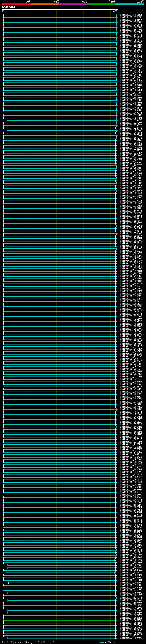Viewport: 146px width, 644px height.
Task: Click hit label UniRef100_B7NZQ2
Action: click(x=131, y=342)
